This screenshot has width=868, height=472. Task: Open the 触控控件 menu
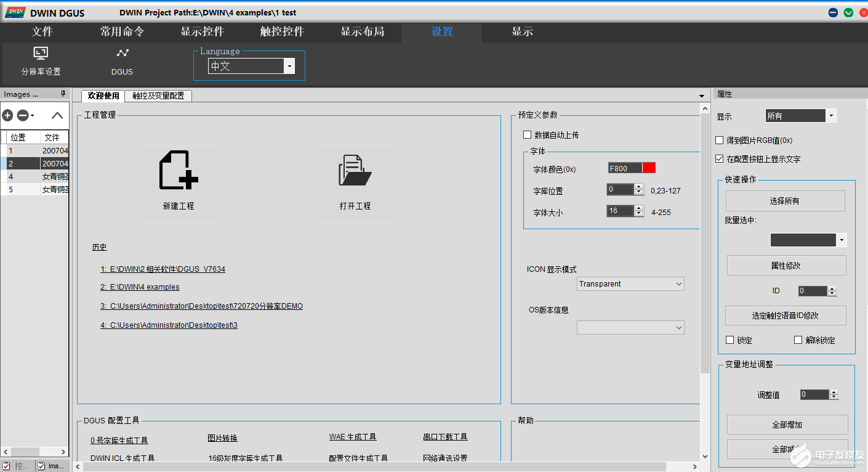[283, 32]
